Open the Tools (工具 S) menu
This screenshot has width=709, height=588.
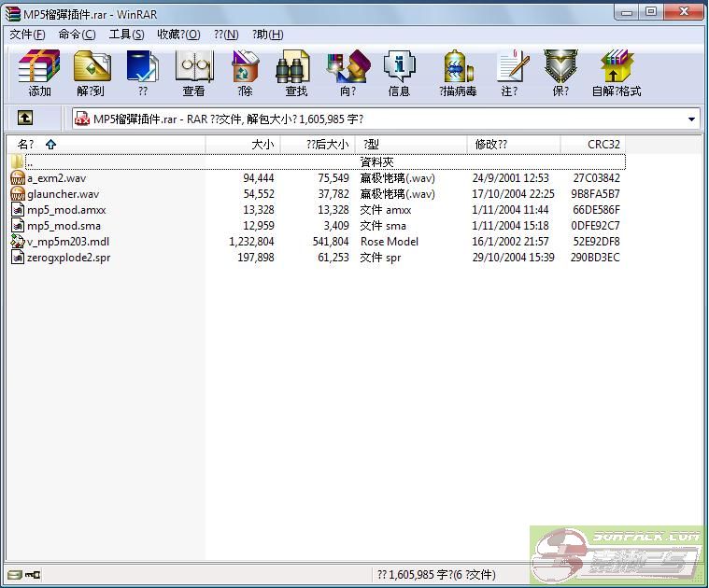coord(127,35)
